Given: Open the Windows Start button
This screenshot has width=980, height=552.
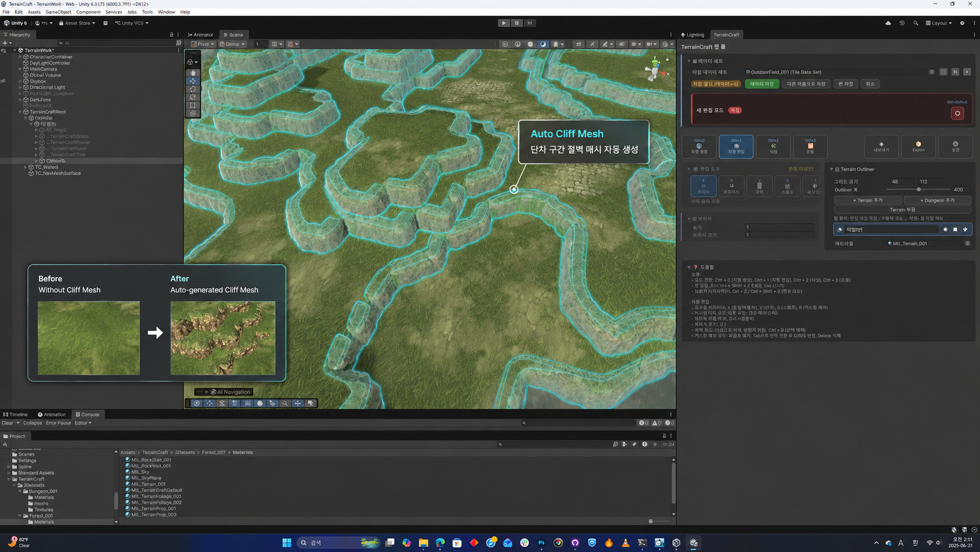Looking at the screenshot, I should (287, 543).
